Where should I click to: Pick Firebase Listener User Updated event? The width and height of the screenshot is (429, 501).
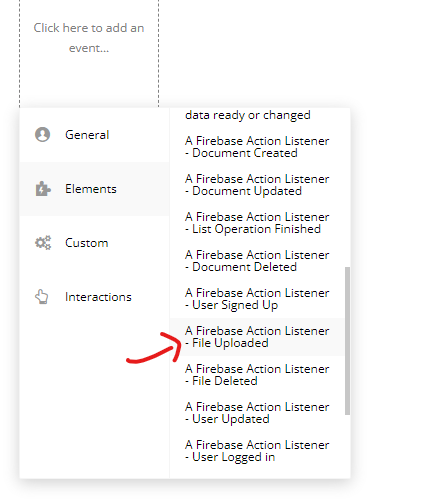[257, 413]
